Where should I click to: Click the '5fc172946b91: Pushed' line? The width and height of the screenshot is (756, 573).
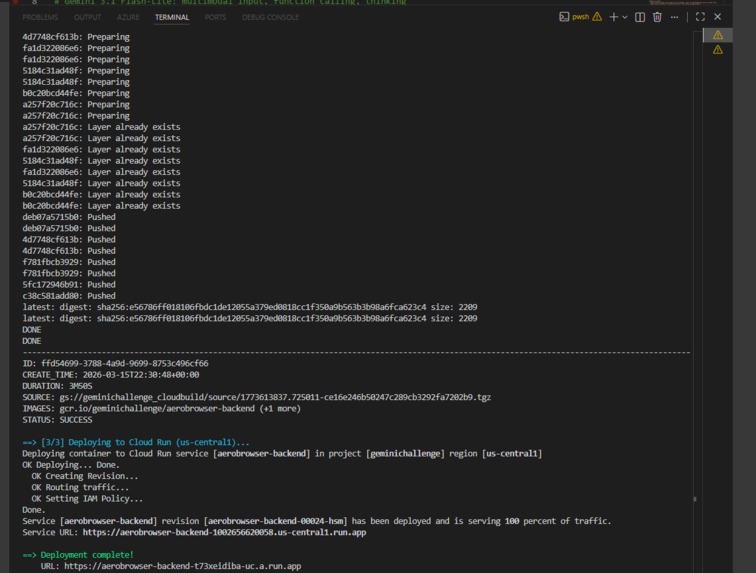coord(69,285)
